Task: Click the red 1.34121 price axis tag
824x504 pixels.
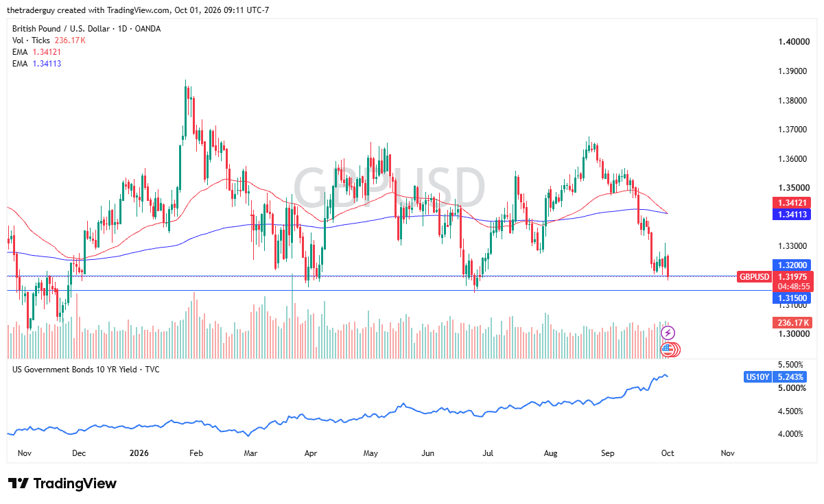Action: 792,203
